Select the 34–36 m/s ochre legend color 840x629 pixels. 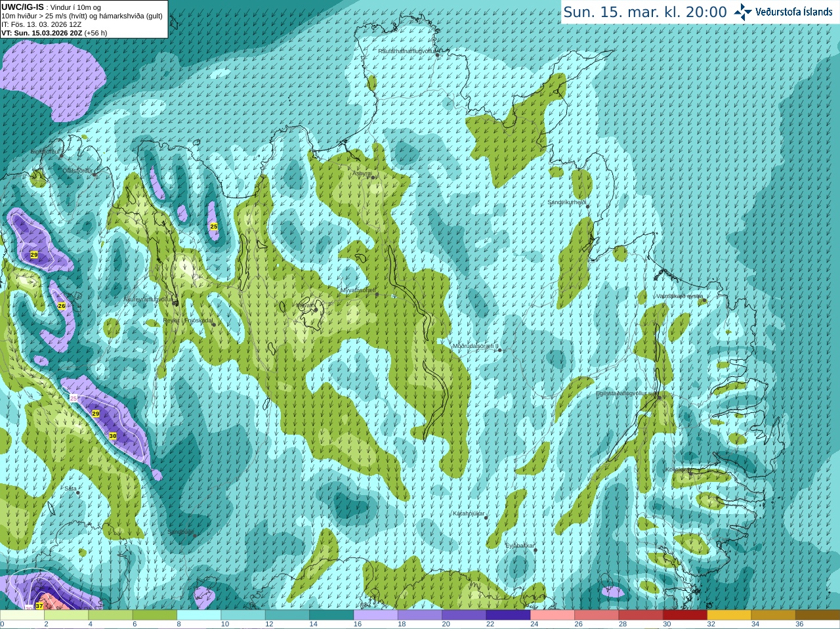click(x=773, y=615)
